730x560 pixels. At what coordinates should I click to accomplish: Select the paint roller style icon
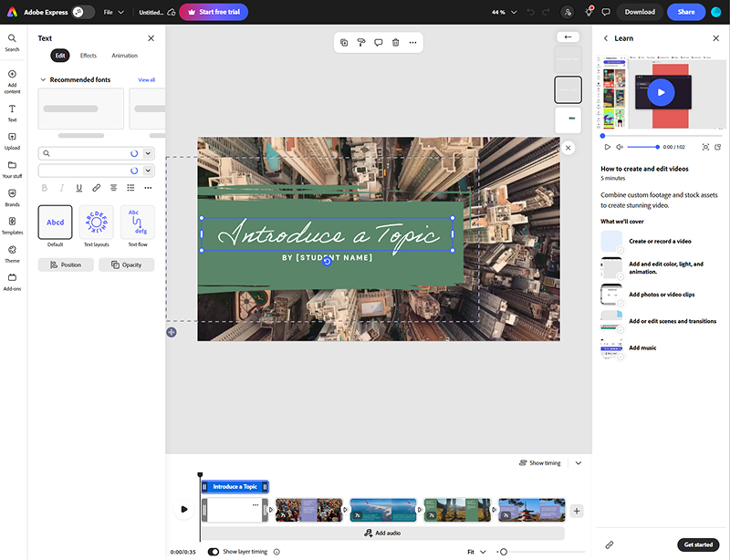tap(361, 42)
